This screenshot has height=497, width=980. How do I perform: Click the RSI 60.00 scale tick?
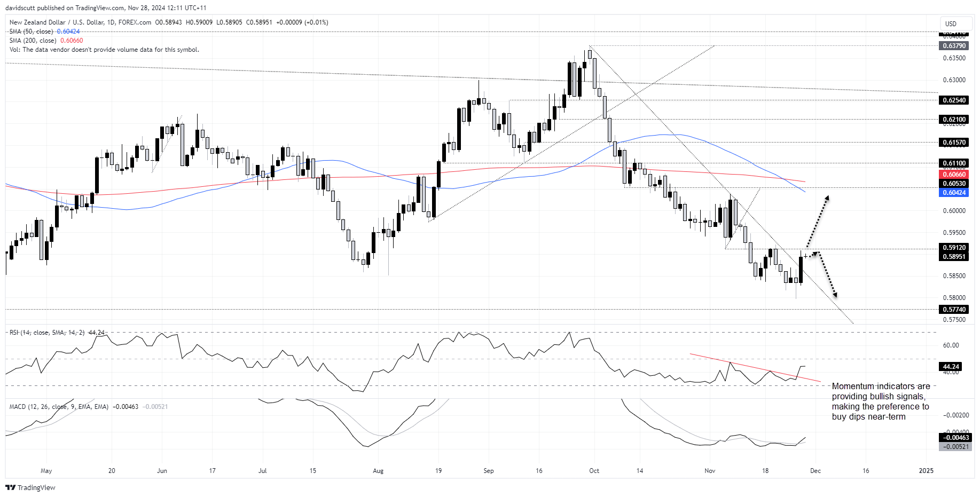click(x=951, y=345)
